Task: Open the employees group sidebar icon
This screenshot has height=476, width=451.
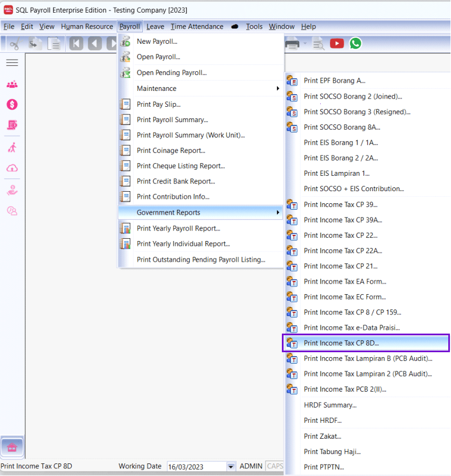Action: [12, 84]
